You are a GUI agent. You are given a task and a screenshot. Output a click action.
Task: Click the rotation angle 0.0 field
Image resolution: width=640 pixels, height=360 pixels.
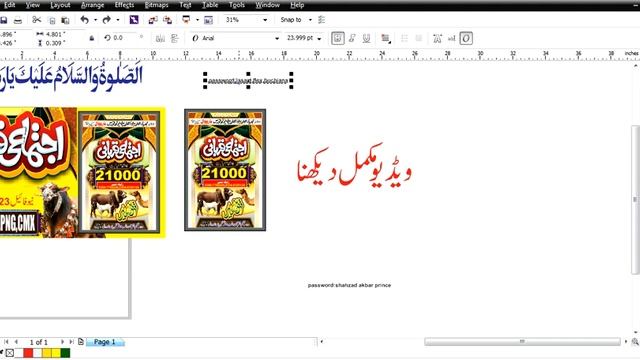123,38
